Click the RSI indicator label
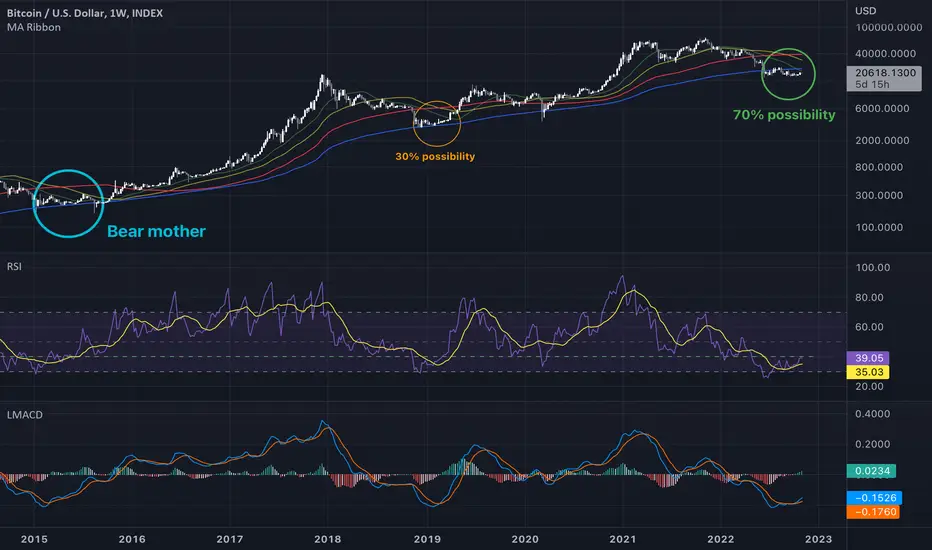 click(14, 266)
